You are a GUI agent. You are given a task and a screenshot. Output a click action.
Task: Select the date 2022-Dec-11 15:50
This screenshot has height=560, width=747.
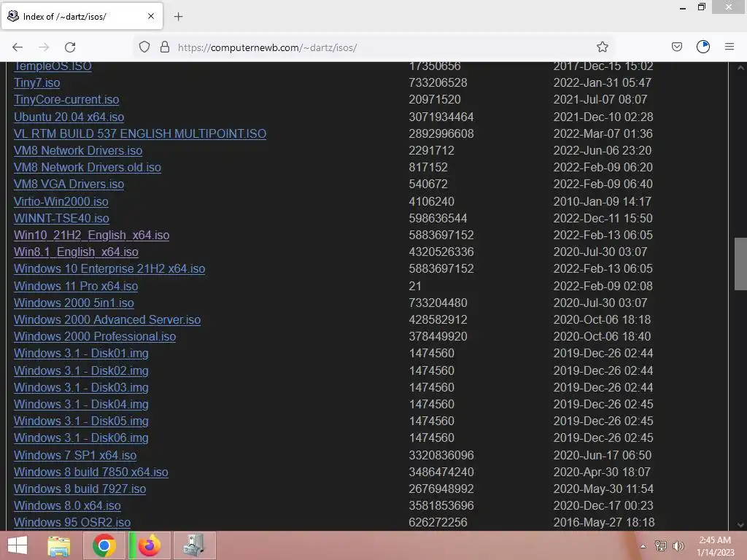coord(603,218)
